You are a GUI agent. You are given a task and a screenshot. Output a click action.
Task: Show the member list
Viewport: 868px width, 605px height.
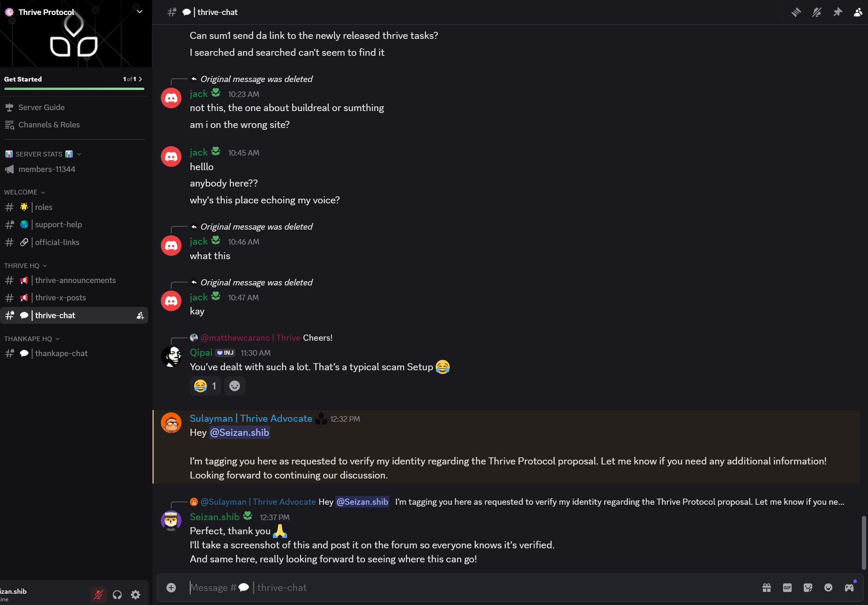click(x=858, y=12)
